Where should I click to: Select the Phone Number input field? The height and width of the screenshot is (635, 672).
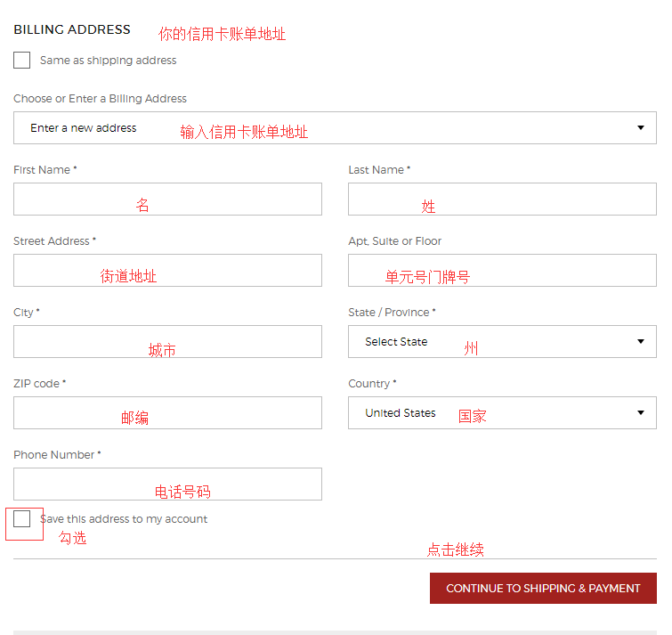167,484
